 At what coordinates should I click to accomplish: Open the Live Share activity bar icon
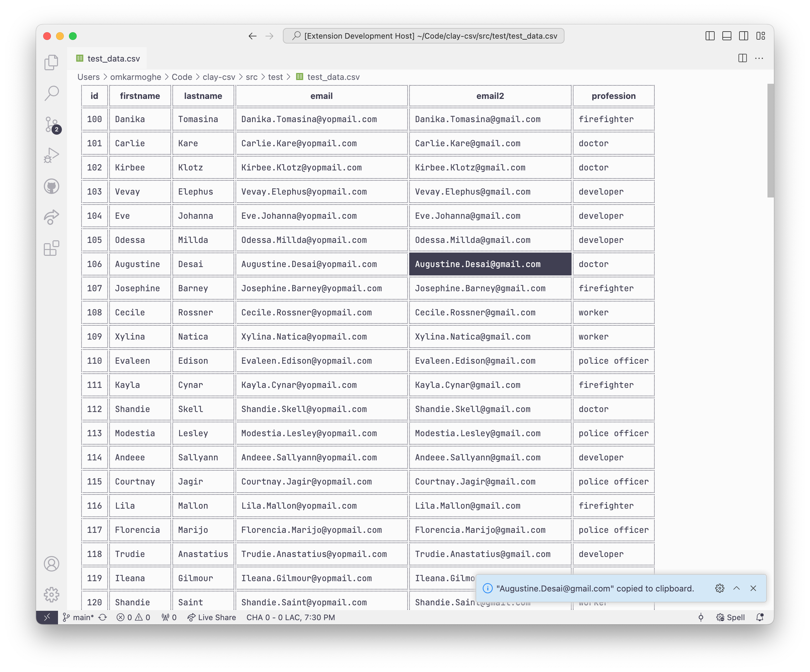point(51,217)
